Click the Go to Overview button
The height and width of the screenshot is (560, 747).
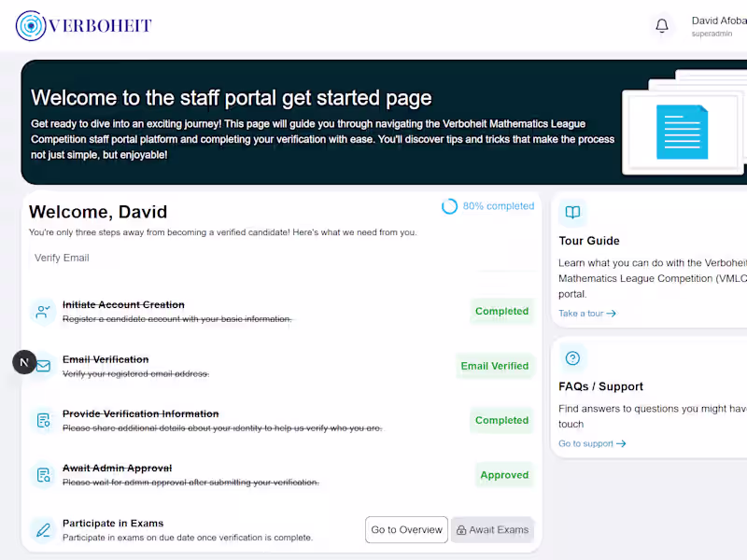tap(406, 529)
